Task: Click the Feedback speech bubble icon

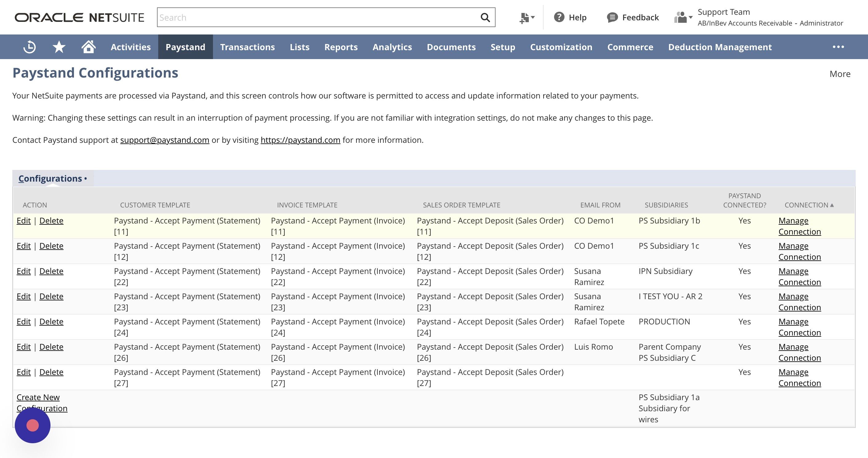Action: (612, 18)
